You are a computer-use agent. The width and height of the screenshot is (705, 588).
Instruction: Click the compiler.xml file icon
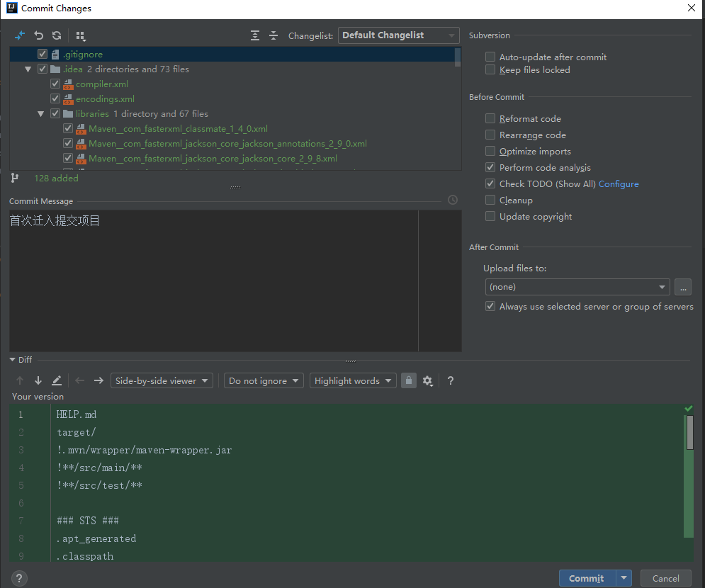click(68, 84)
